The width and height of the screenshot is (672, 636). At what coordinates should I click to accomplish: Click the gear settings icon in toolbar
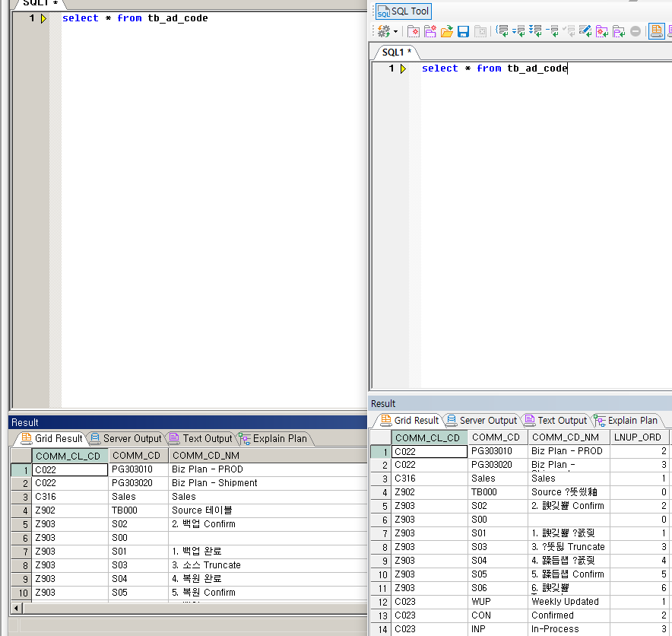coord(384,31)
